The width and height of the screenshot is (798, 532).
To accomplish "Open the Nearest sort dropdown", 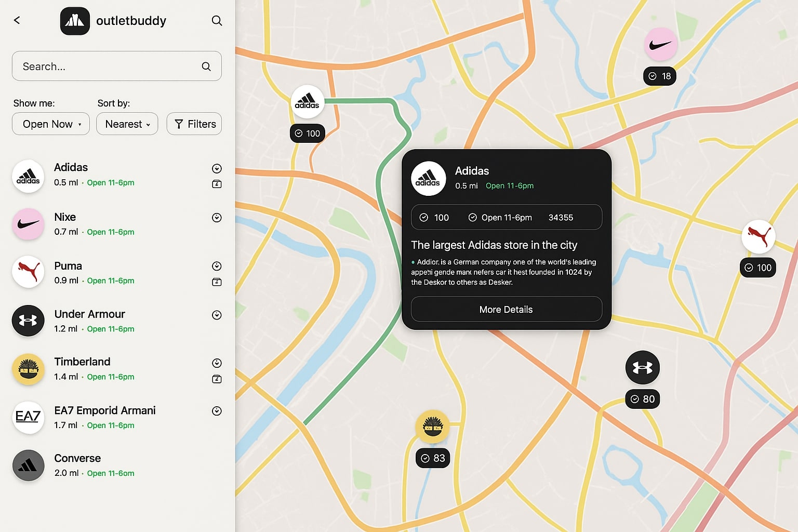I will coord(127,124).
